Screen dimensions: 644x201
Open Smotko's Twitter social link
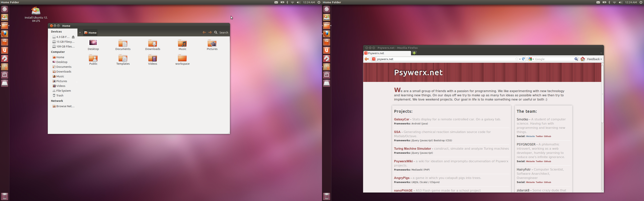pos(539,136)
